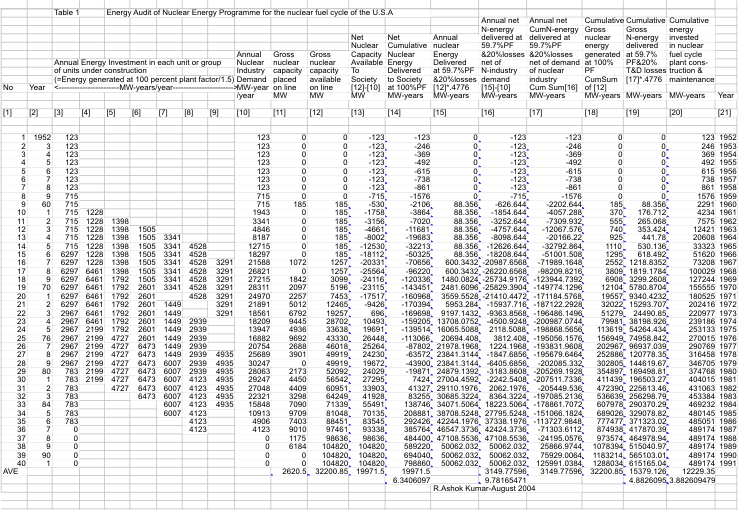This screenshot has width=738, height=510.
Task: Click the column index '[16]' cell
Action: pos(488,112)
